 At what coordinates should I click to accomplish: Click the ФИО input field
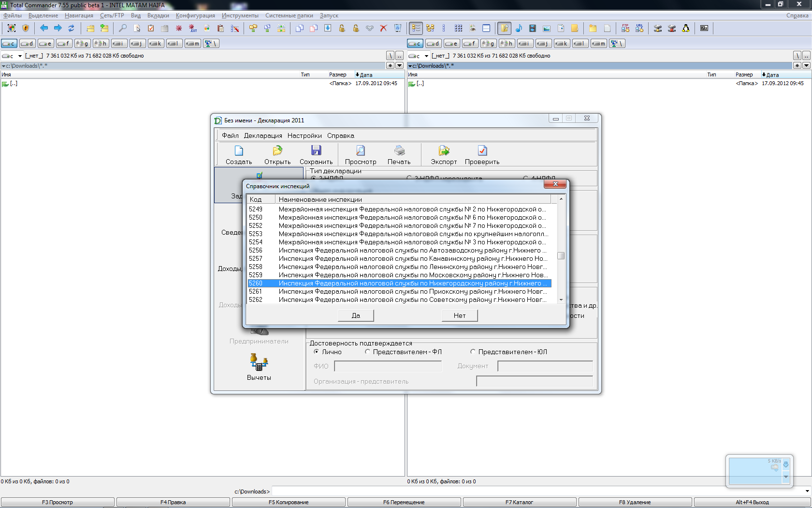pyautogui.click(x=388, y=366)
